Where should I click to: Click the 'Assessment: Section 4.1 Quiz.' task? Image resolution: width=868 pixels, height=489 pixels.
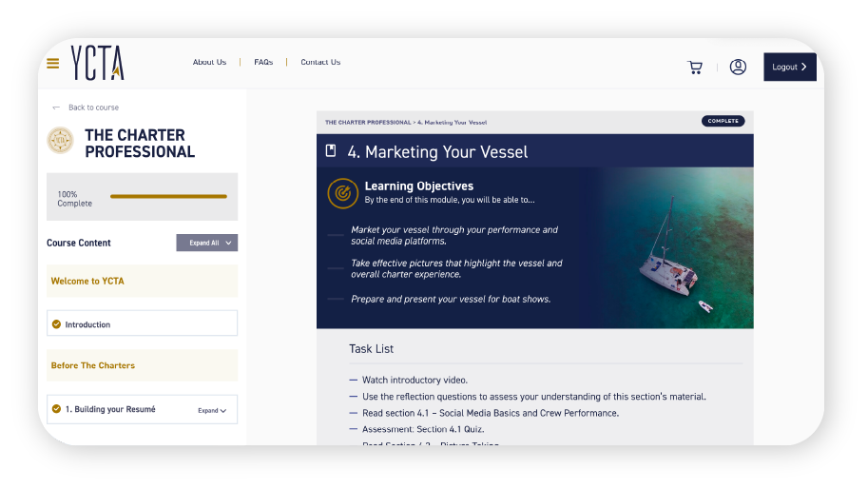tap(423, 429)
